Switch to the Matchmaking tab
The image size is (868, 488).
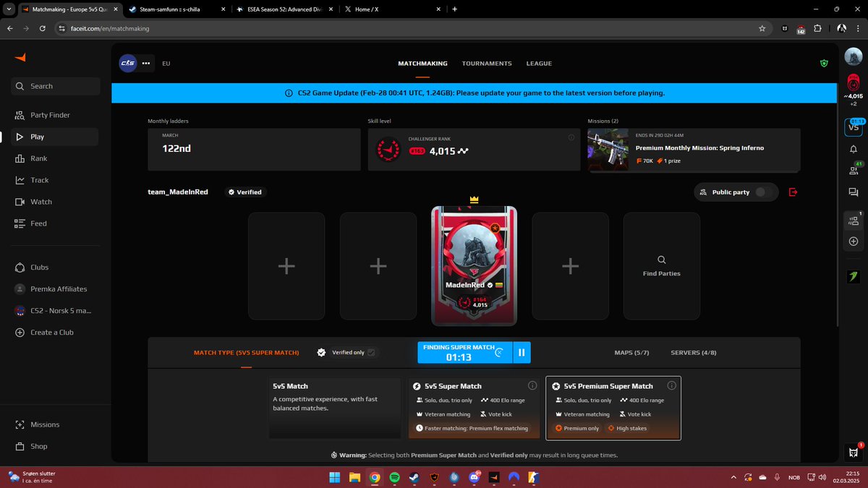pos(422,64)
